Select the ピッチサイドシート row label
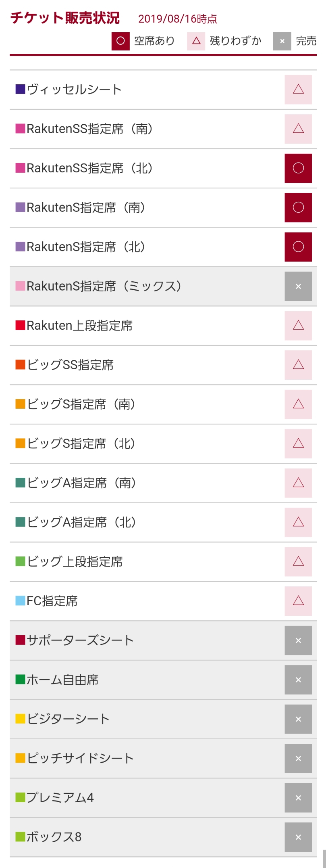Screen dimensions: 326x868 pyautogui.click(x=80, y=758)
